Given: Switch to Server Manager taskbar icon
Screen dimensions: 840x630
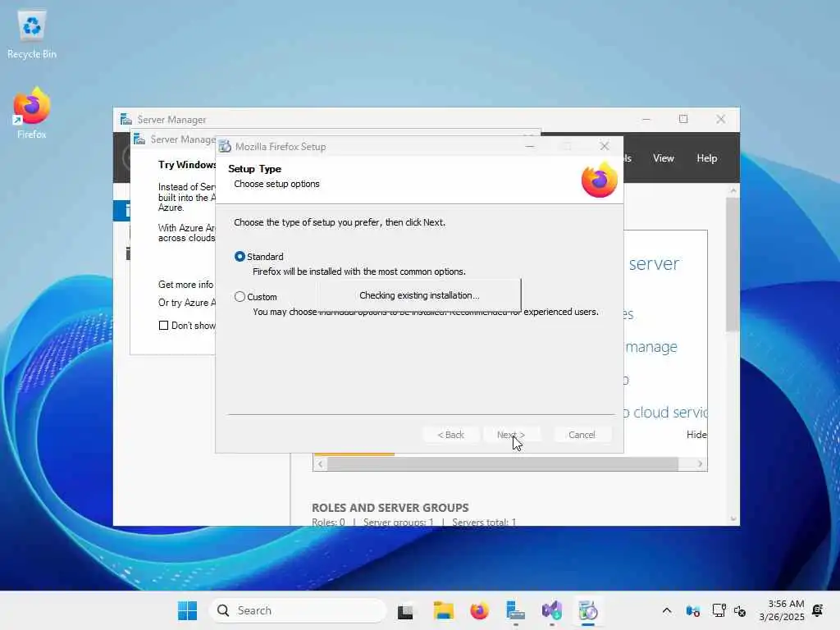Looking at the screenshot, I should click(x=515, y=610).
